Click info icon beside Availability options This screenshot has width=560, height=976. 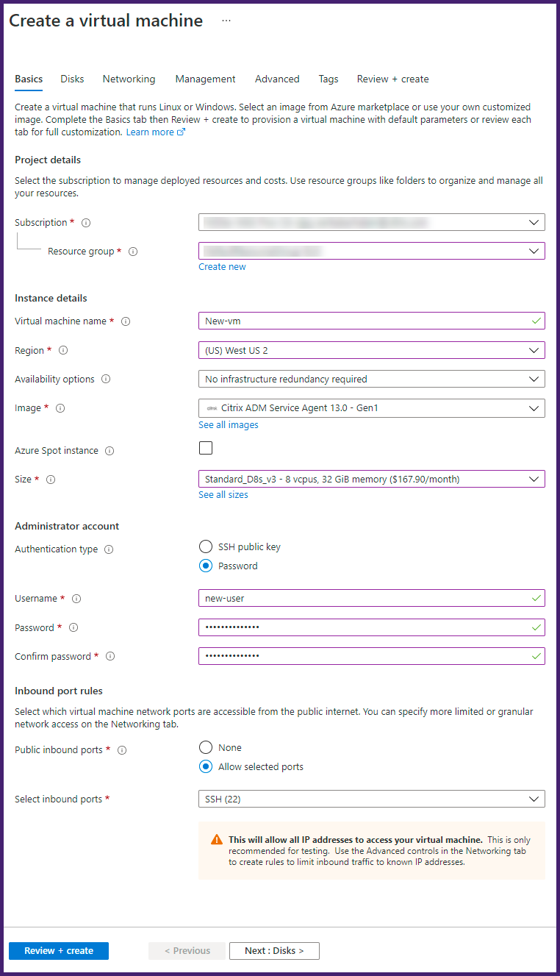(x=106, y=380)
